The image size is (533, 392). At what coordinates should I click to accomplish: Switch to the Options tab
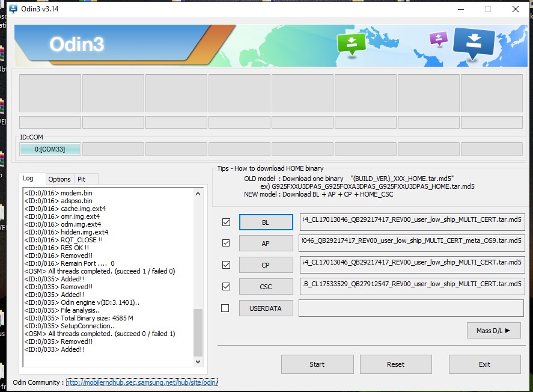[59, 179]
